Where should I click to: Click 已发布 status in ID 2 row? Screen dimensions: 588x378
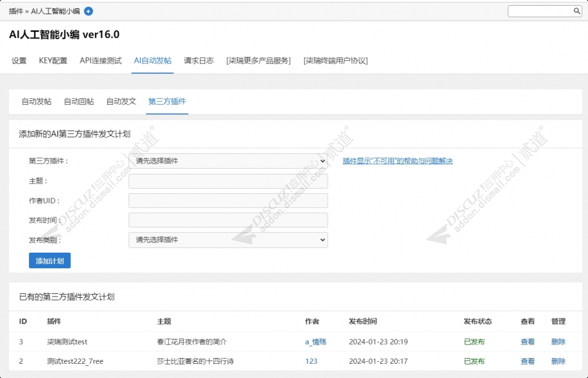(x=474, y=361)
